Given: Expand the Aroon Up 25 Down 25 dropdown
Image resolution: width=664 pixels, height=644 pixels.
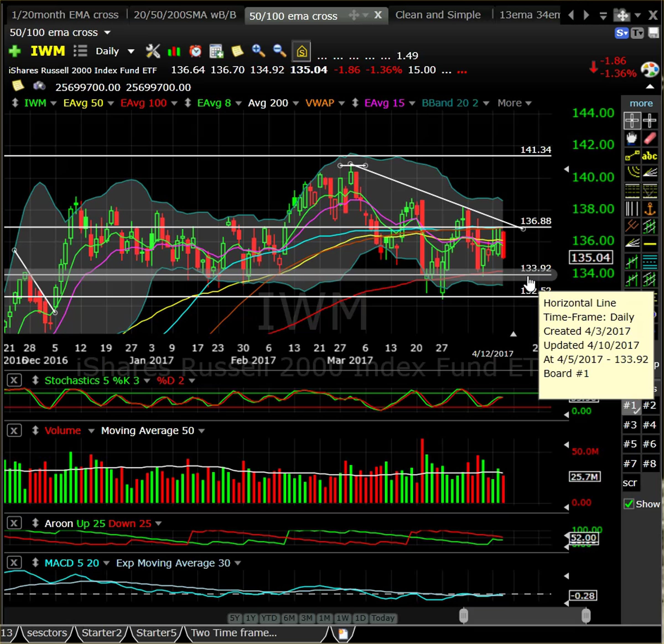Looking at the screenshot, I should pos(158,523).
